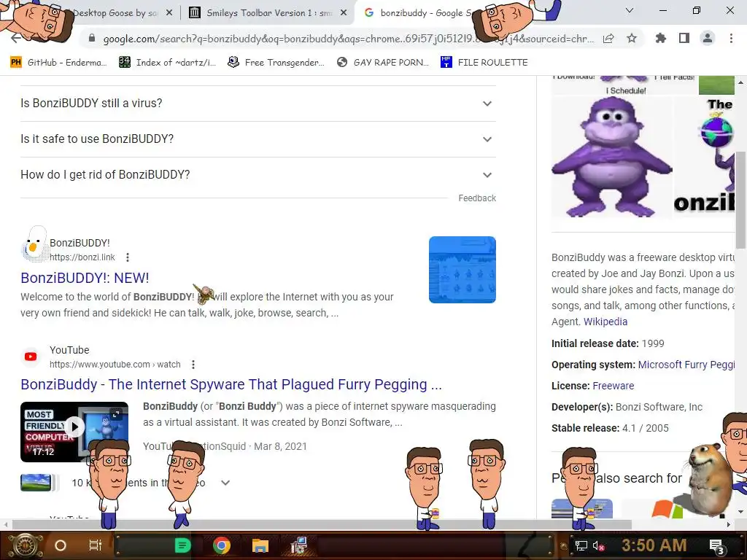This screenshot has height=560, width=747.
Task: Expand the key moments chevron
Action: tap(225, 483)
